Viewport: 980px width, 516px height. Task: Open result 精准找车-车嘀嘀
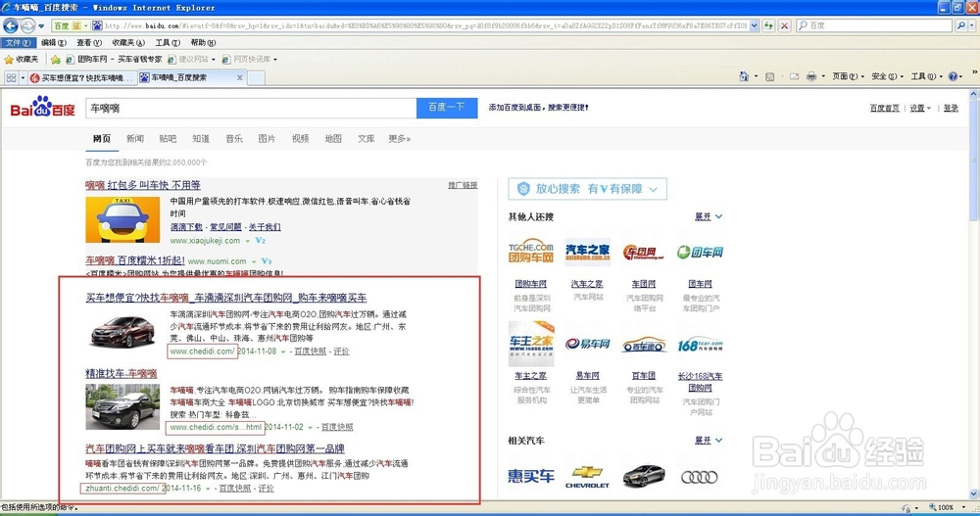coord(122,374)
